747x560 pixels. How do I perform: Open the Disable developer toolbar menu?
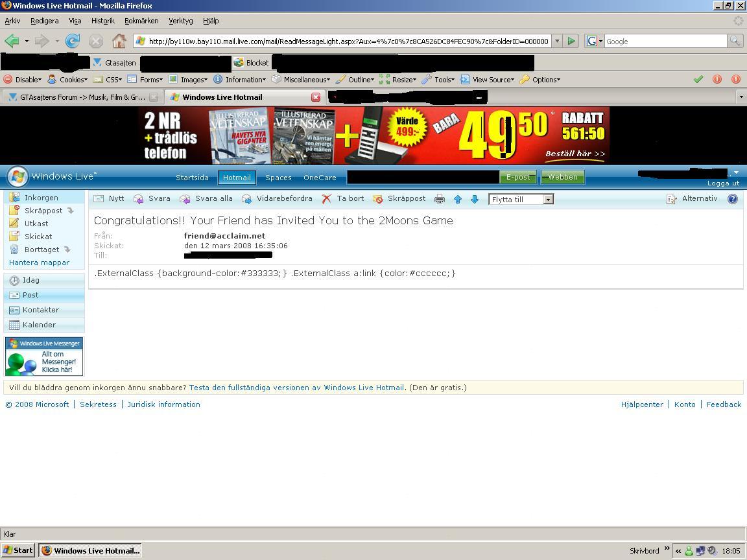pyautogui.click(x=23, y=80)
